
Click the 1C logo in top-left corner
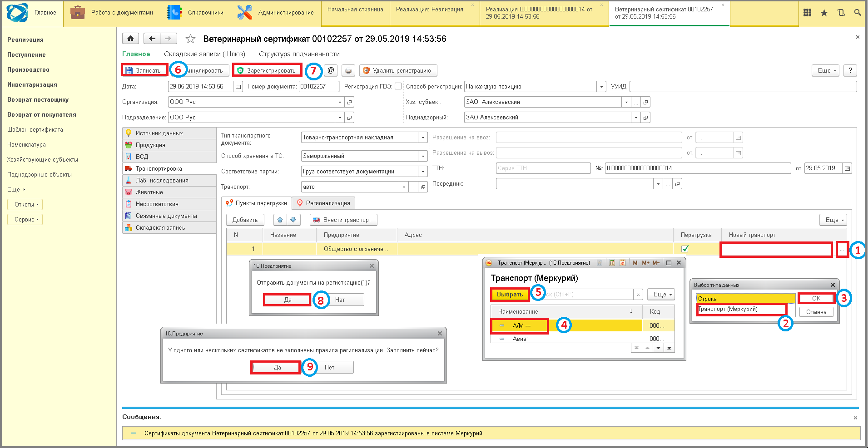17,13
